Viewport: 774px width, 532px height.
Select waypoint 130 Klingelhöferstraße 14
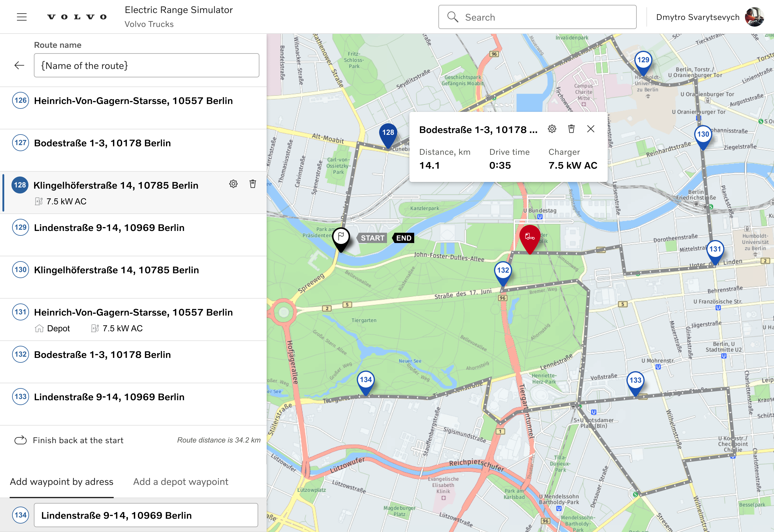(x=133, y=277)
